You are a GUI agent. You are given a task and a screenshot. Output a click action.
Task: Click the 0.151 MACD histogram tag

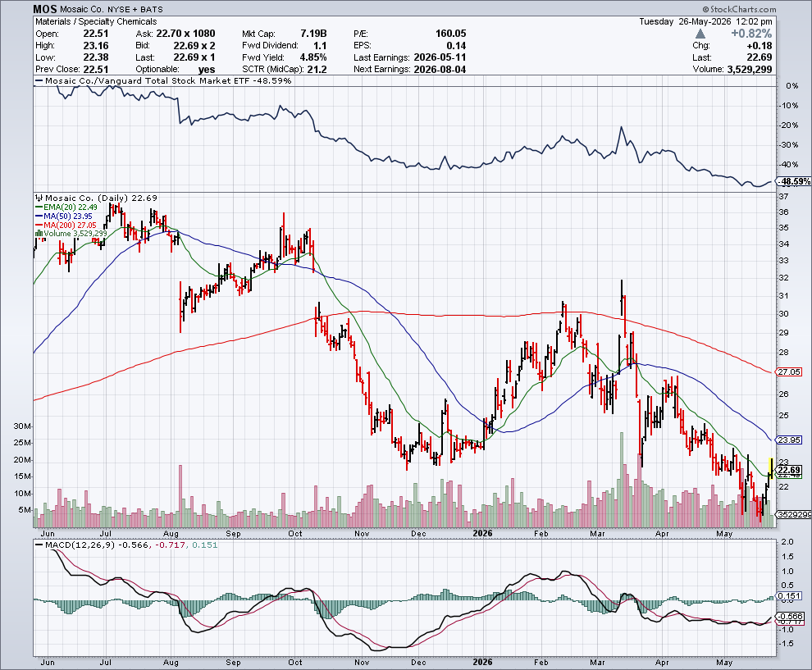pyautogui.click(x=790, y=596)
